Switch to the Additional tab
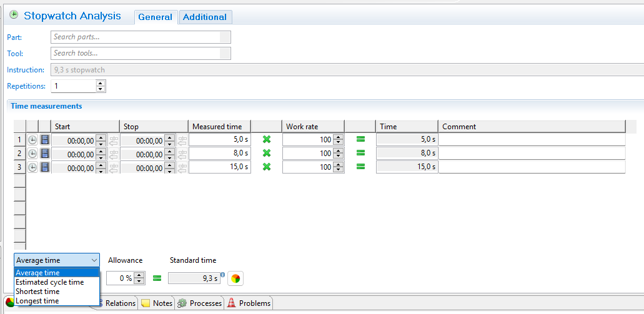Image resolution: width=644 pixels, height=314 pixels. pyautogui.click(x=206, y=17)
